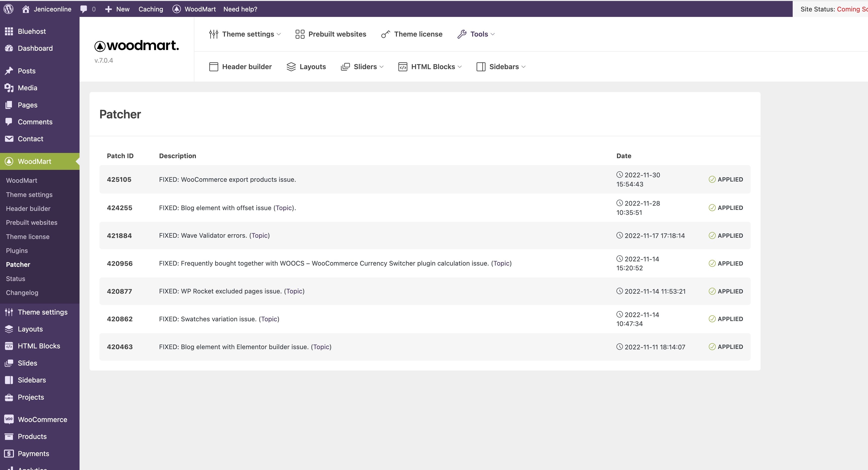Click APPLIED status for patch 425105
868x470 pixels.
coord(726,179)
